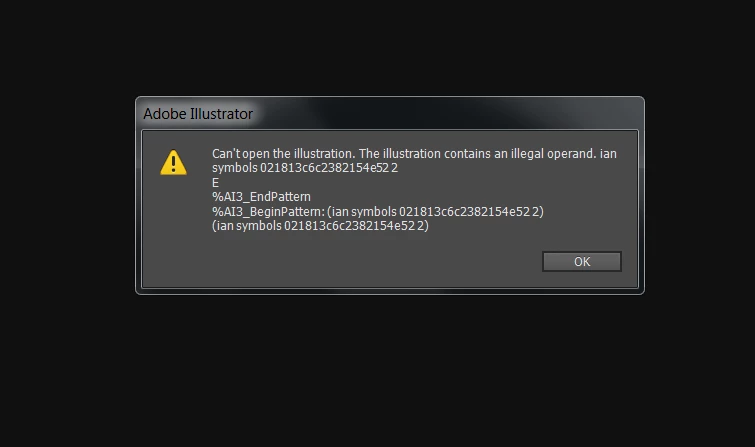Click the black exclamation mark inside the triangle
The width and height of the screenshot is (755, 447).
coord(173,165)
